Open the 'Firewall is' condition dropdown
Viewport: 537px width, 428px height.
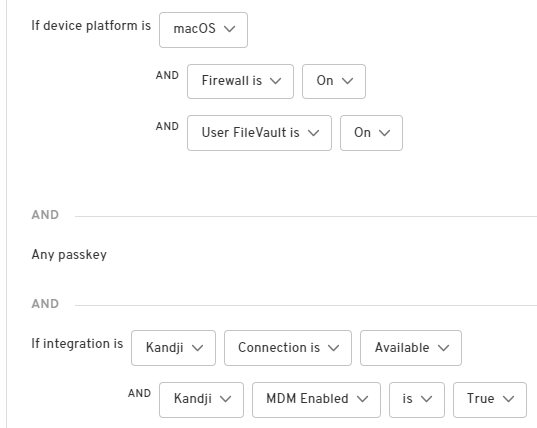240,81
